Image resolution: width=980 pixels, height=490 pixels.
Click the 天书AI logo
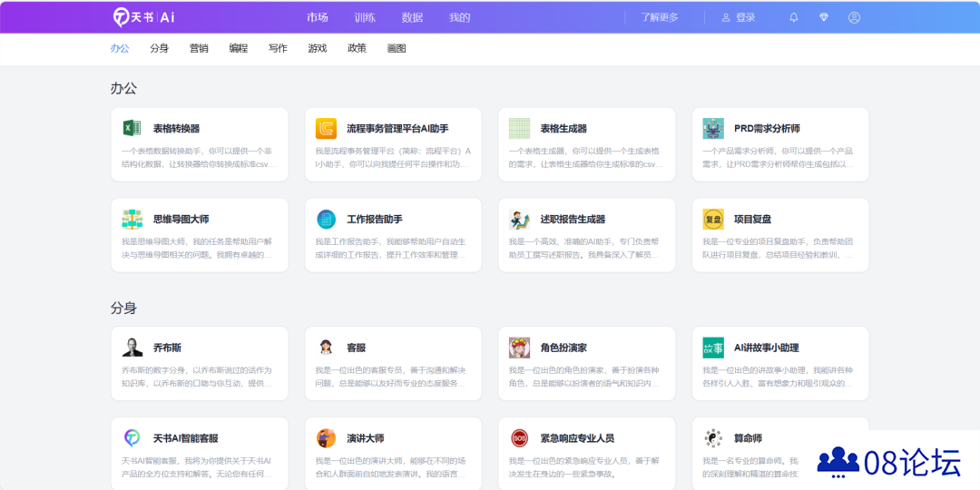pos(143,17)
